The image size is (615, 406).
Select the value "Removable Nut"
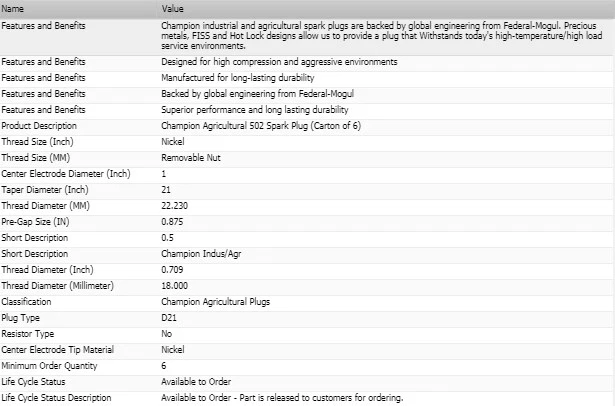point(191,158)
